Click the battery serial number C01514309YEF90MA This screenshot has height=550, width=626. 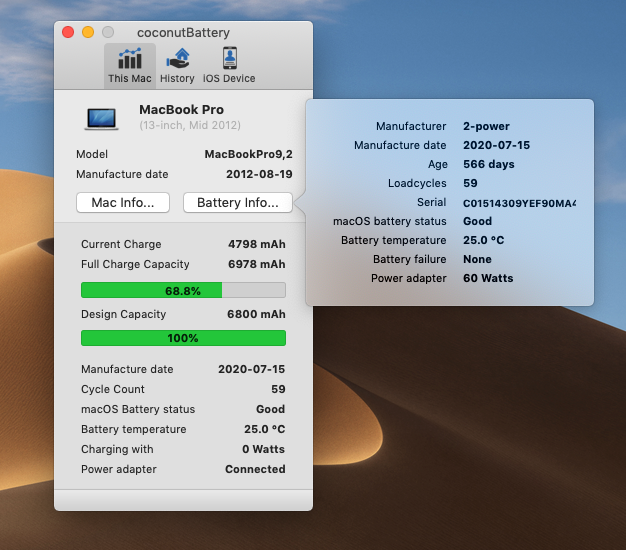coord(519,203)
